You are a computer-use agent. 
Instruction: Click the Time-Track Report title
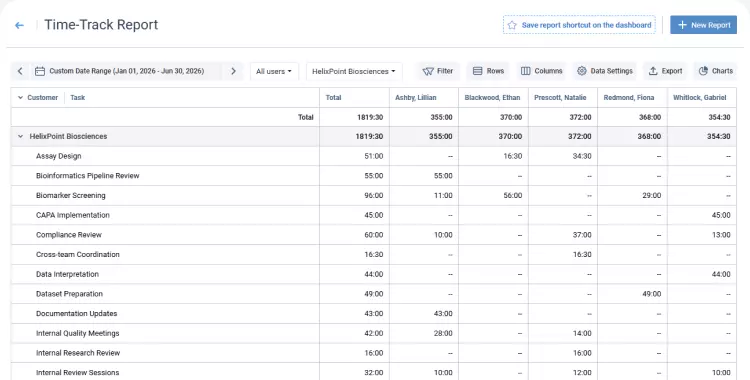[x=101, y=25]
